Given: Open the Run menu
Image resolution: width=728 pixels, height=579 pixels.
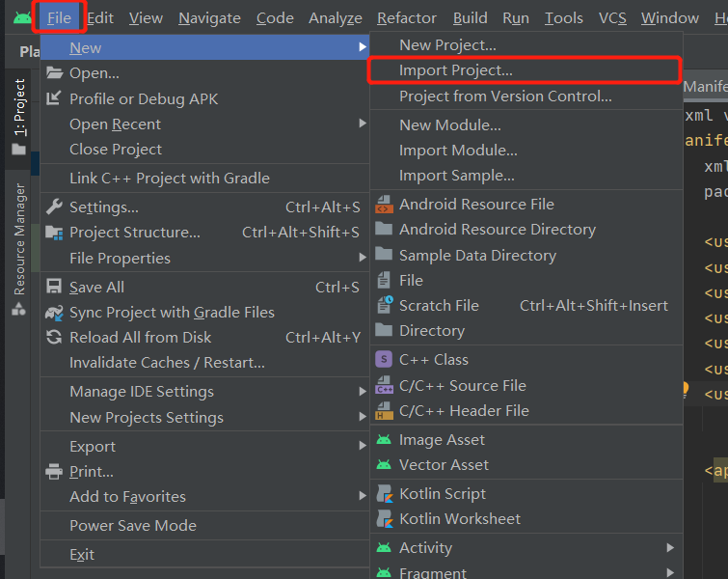Looking at the screenshot, I should (x=515, y=17).
